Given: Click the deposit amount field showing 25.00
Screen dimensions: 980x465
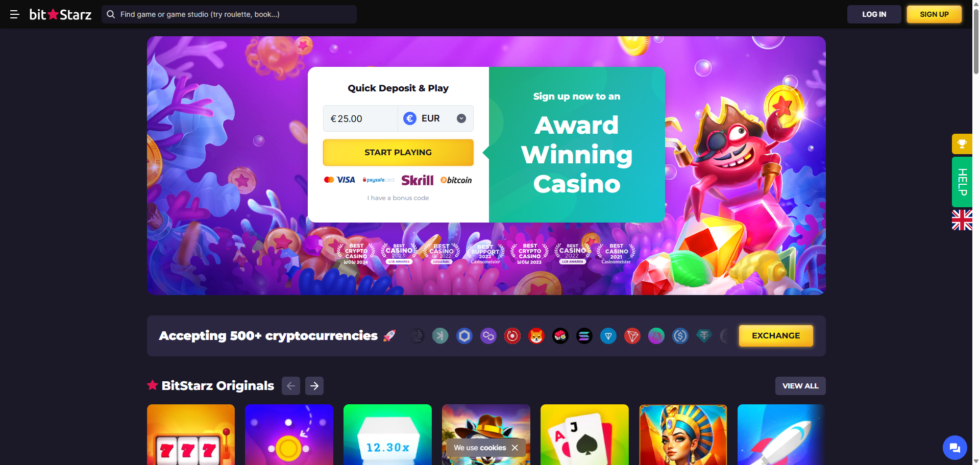Looking at the screenshot, I should (x=360, y=118).
